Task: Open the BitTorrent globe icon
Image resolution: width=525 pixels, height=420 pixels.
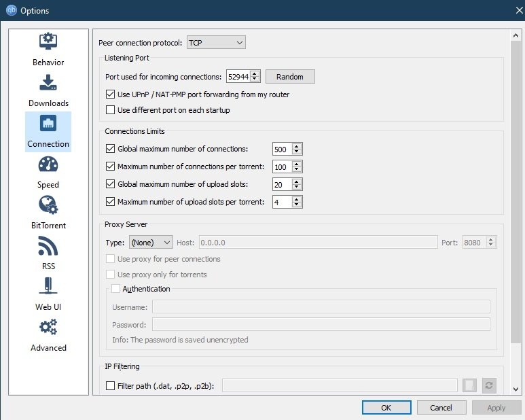Action: (48, 205)
